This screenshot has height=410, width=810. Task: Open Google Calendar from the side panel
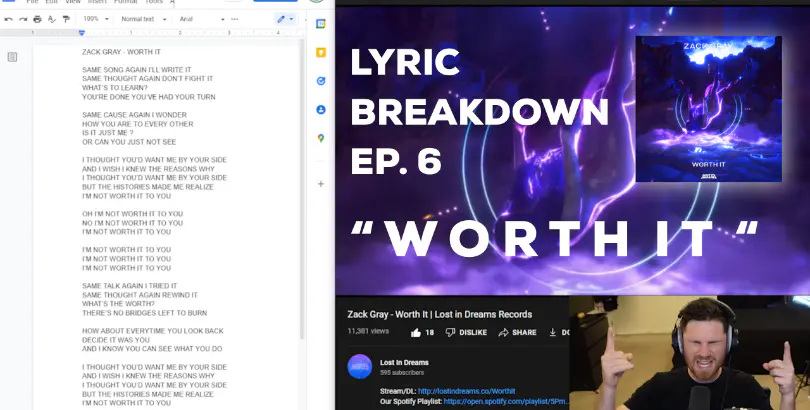[320, 24]
